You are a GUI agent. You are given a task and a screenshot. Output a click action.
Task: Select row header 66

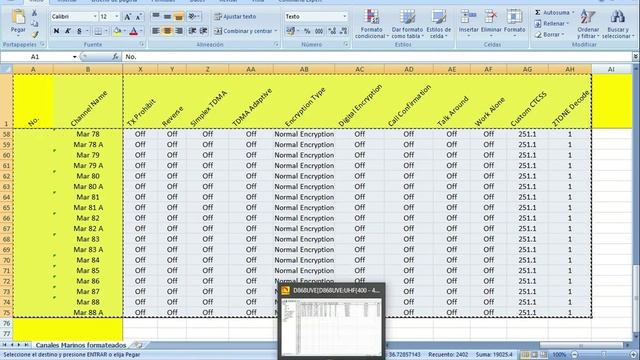7,218
